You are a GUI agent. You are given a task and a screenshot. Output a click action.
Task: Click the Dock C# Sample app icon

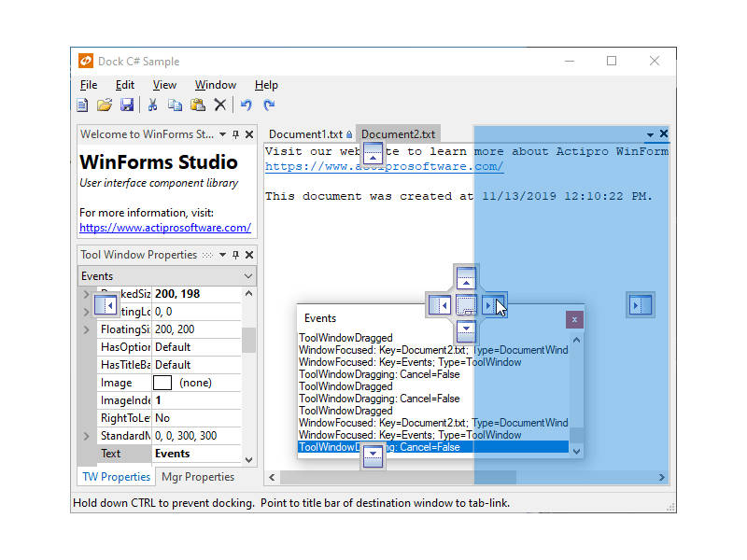[x=86, y=61]
